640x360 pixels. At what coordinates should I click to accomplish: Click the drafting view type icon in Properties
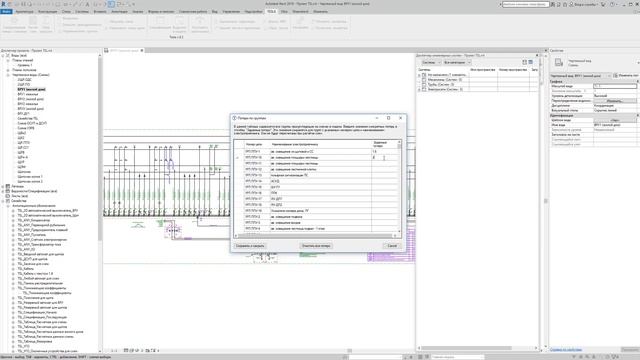[559, 62]
